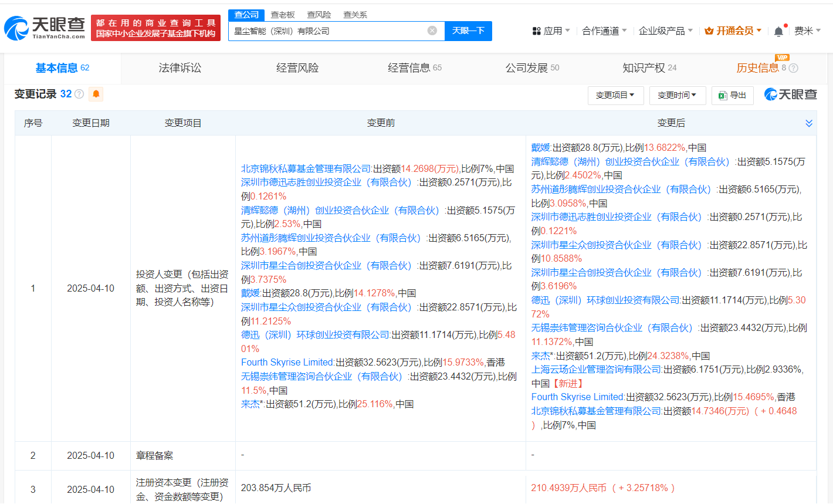Image resolution: width=833 pixels, height=504 pixels.
Task: Click the company name search input field
Action: coord(327,31)
